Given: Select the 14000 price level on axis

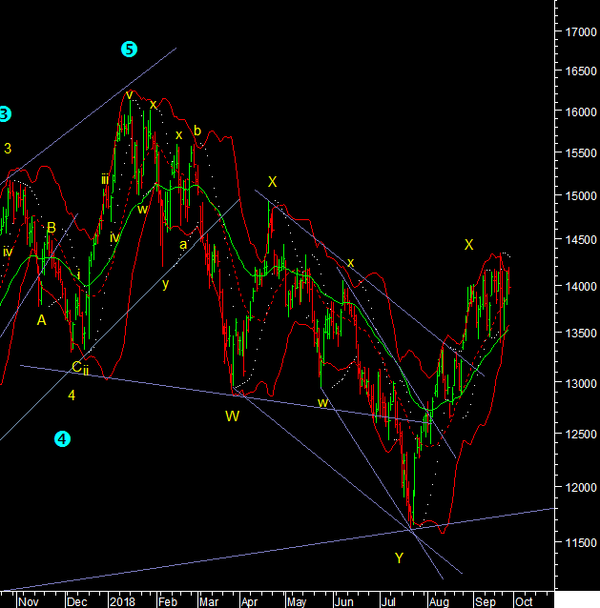Looking at the screenshot, I should [x=576, y=287].
